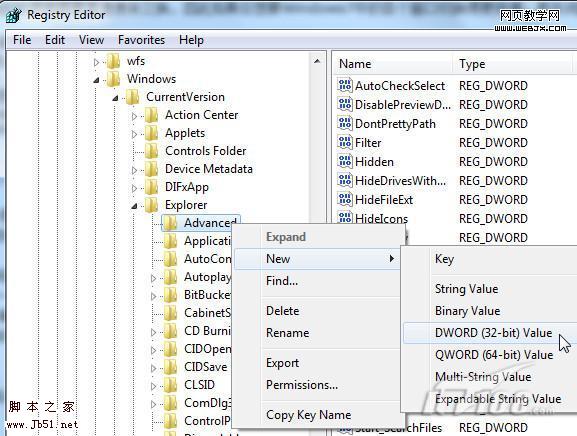Click the DisablePreviewD... DWORD value icon
This screenshot has height=436, width=577.
[345, 104]
